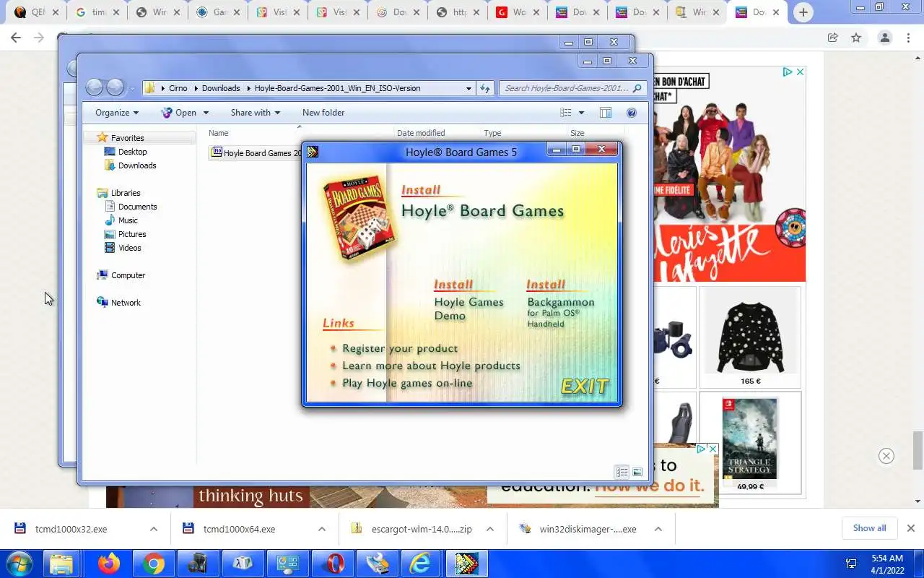924x578 pixels.
Task: Open the file with the Open button
Action: coord(179,113)
